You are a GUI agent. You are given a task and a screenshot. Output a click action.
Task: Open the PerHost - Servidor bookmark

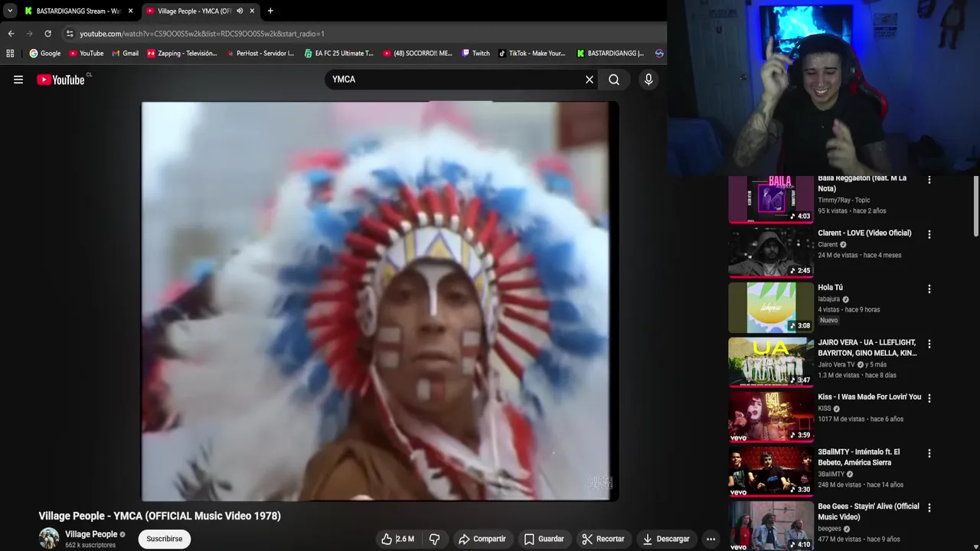tap(260, 54)
